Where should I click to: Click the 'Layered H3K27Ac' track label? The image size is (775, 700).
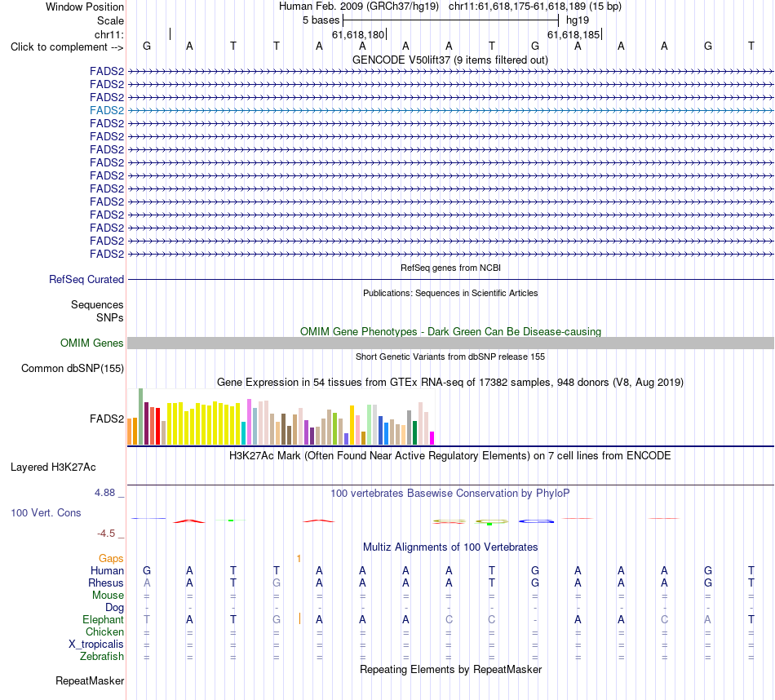coord(53,467)
